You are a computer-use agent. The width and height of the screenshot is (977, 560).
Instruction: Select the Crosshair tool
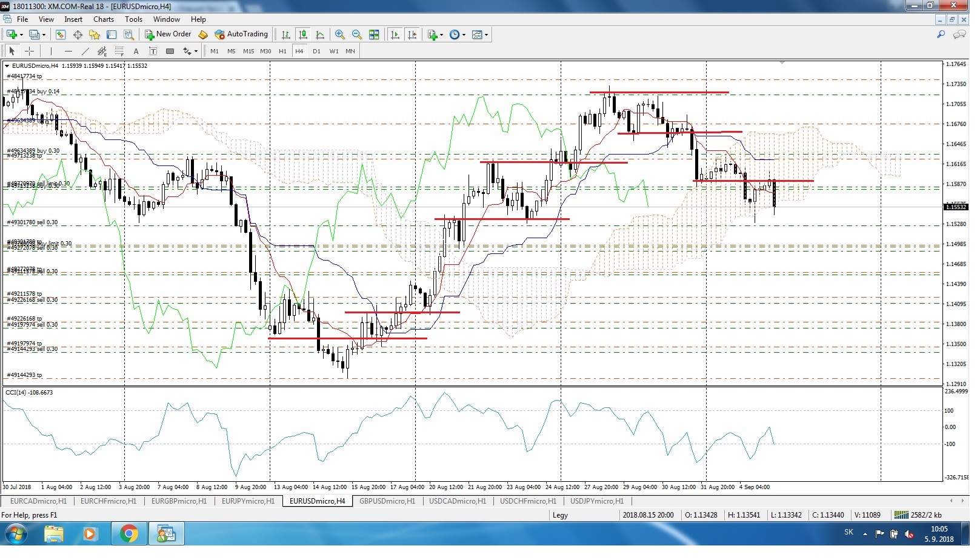[29, 51]
